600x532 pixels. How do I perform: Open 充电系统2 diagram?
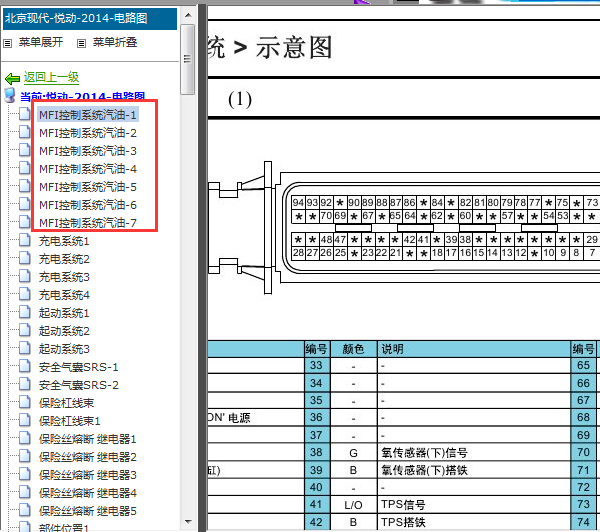[64, 259]
